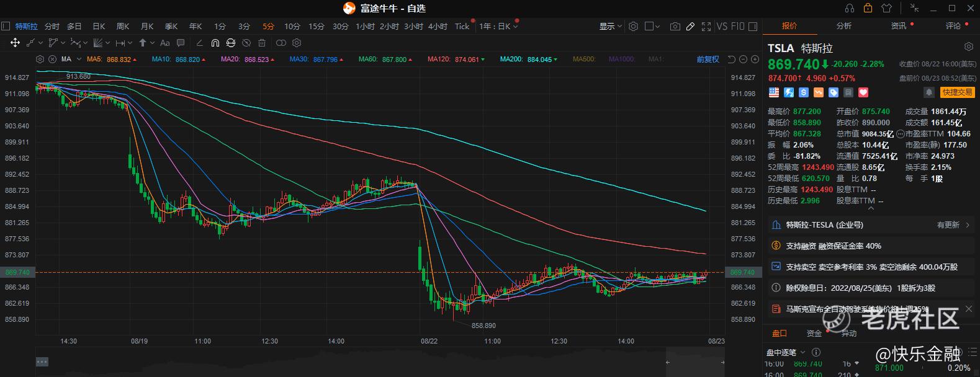The image size is (980, 377).
Task: Select the wave pattern drawing tool
Action: tap(75, 43)
